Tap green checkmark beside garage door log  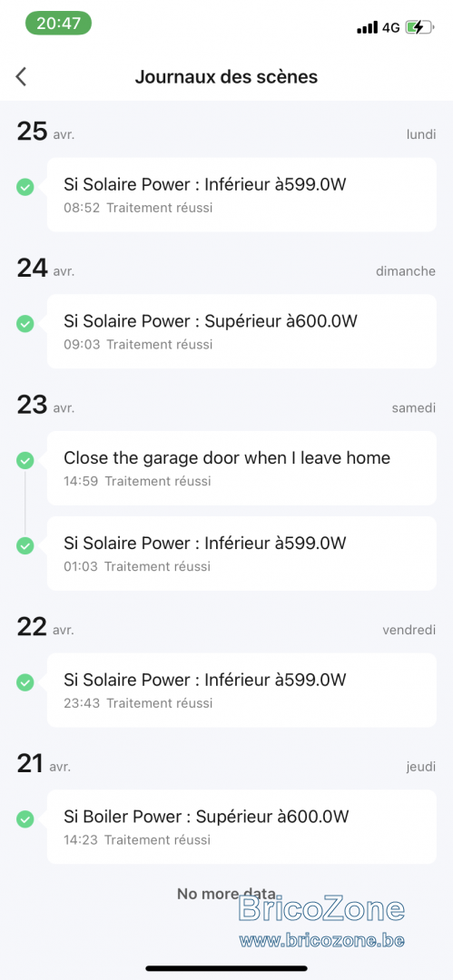25,461
